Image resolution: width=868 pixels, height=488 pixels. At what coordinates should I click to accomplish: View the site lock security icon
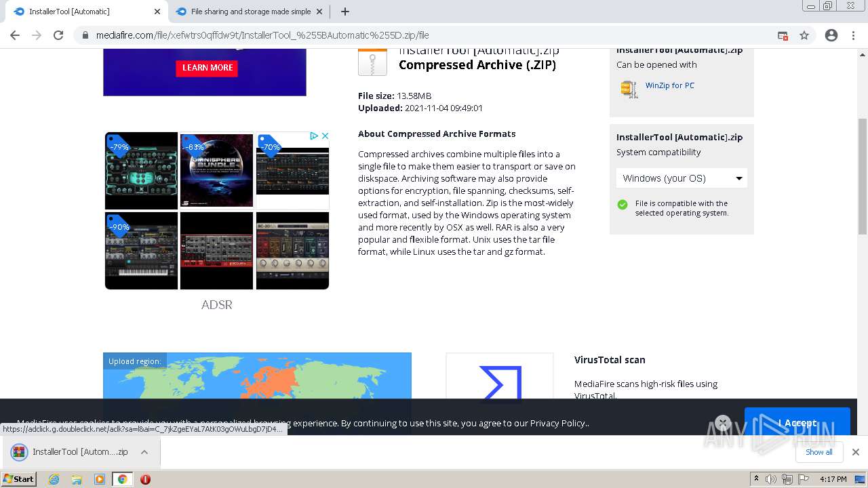click(x=85, y=35)
